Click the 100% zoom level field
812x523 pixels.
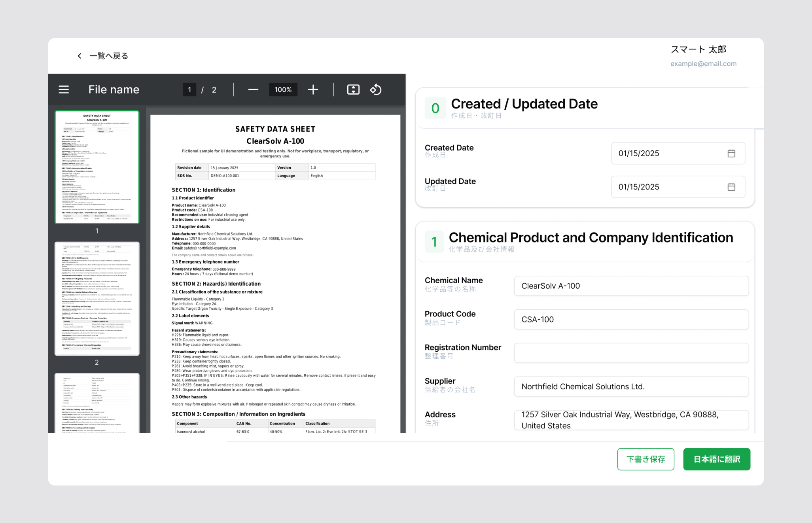click(x=283, y=90)
